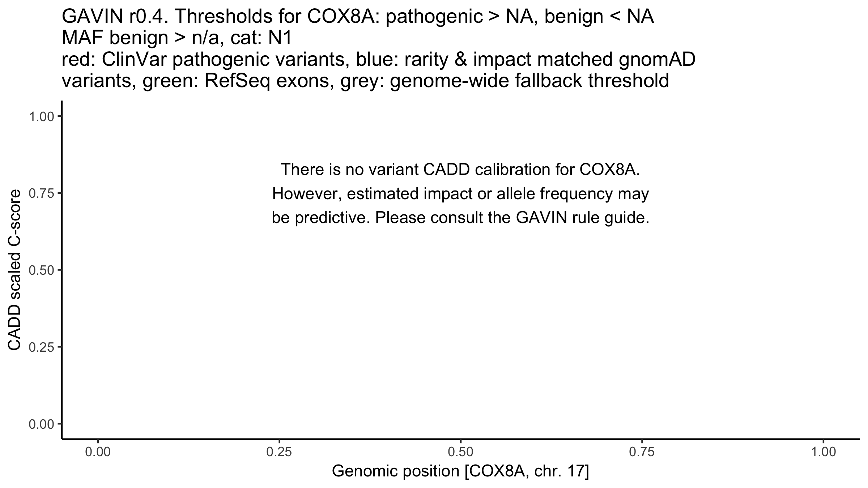The image size is (868, 488).
Task: Click the 0.25 tick label on y-axis
Action: [41, 347]
